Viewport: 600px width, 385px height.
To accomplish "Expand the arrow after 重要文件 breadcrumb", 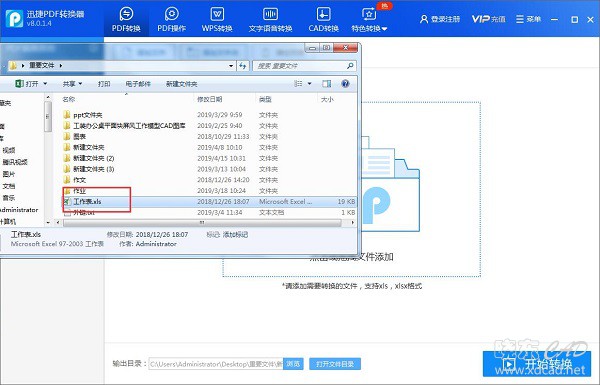I will tap(60, 65).
